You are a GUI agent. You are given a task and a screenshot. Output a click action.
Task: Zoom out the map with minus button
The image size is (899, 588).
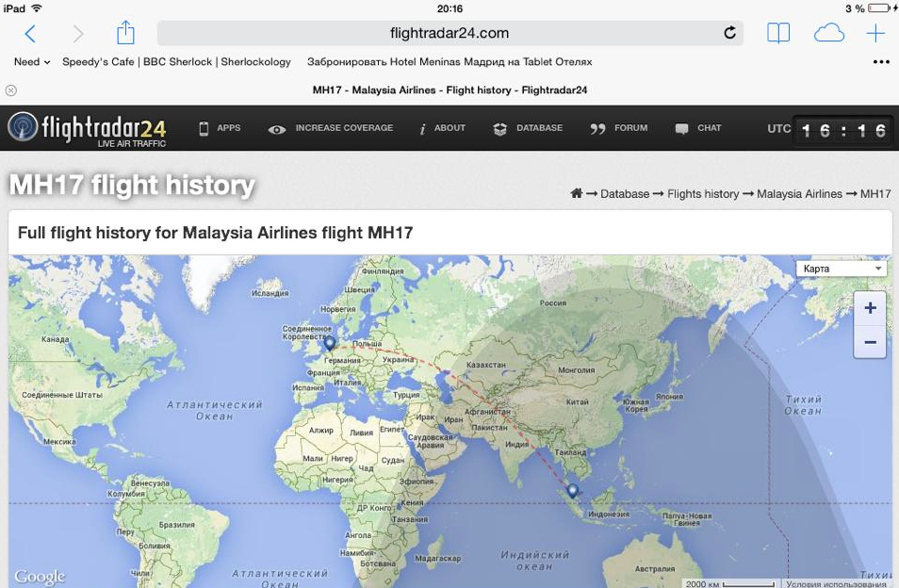(x=870, y=342)
